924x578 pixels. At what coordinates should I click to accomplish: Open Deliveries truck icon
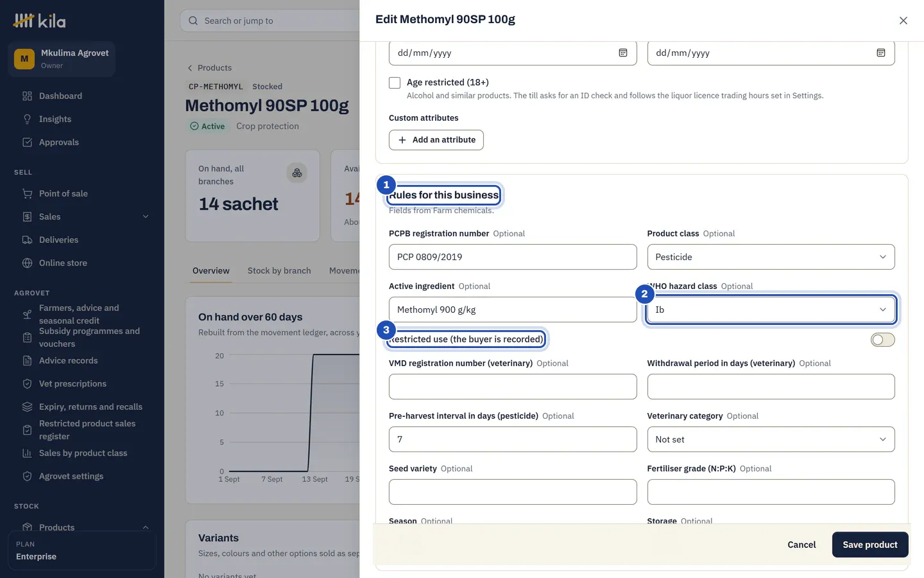pyautogui.click(x=27, y=240)
